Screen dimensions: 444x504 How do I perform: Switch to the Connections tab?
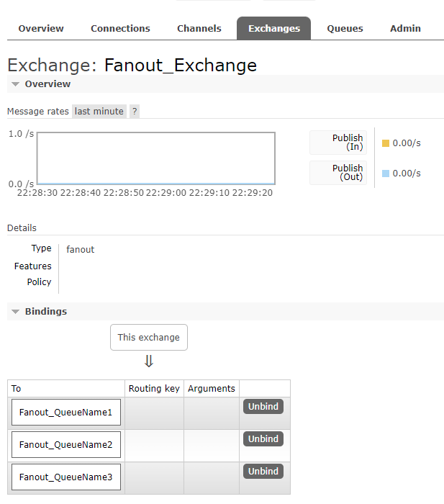point(120,28)
